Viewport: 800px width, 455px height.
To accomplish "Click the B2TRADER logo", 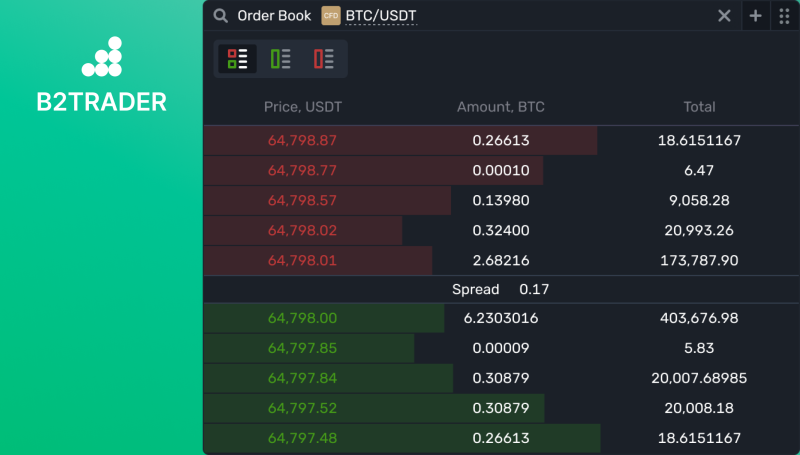I will (x=101, y=76).
